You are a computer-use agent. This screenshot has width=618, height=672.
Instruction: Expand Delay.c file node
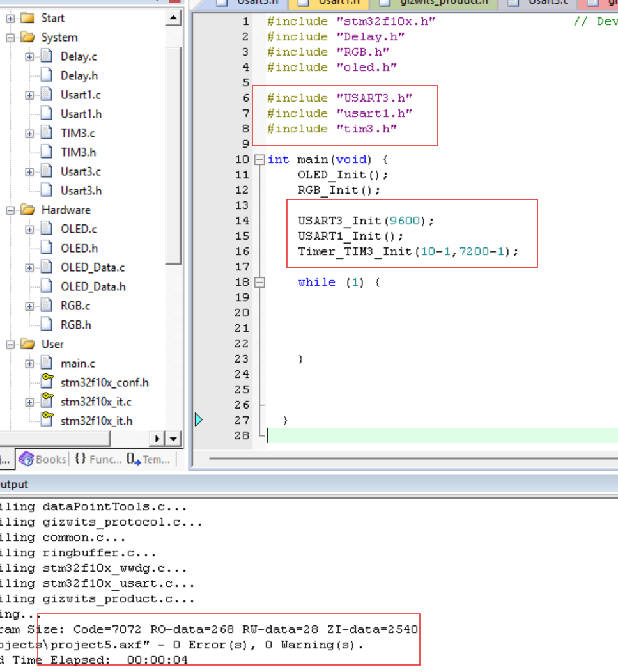(29, 56)
